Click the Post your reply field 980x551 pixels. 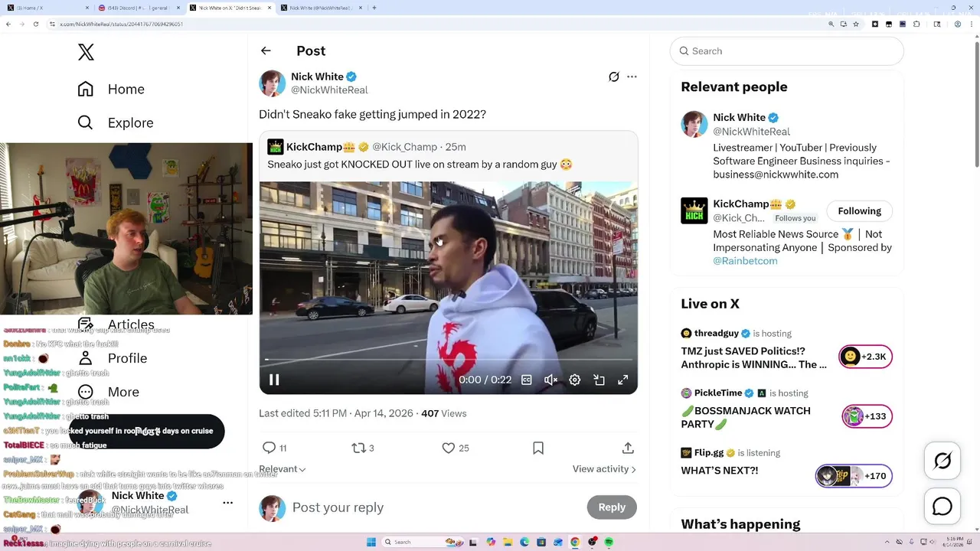tap(433, 507)
